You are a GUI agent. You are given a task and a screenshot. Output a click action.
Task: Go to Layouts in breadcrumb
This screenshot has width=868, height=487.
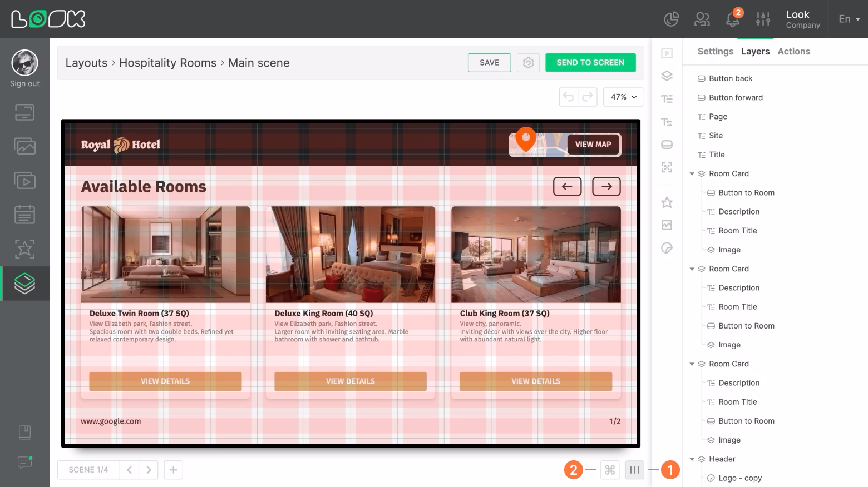(x=86, y=63)
